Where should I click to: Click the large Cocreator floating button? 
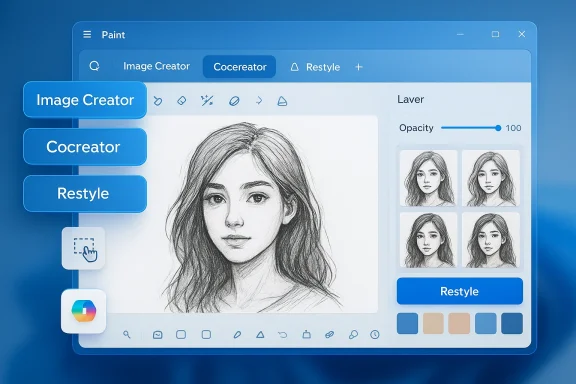click(x=85, y=147)
